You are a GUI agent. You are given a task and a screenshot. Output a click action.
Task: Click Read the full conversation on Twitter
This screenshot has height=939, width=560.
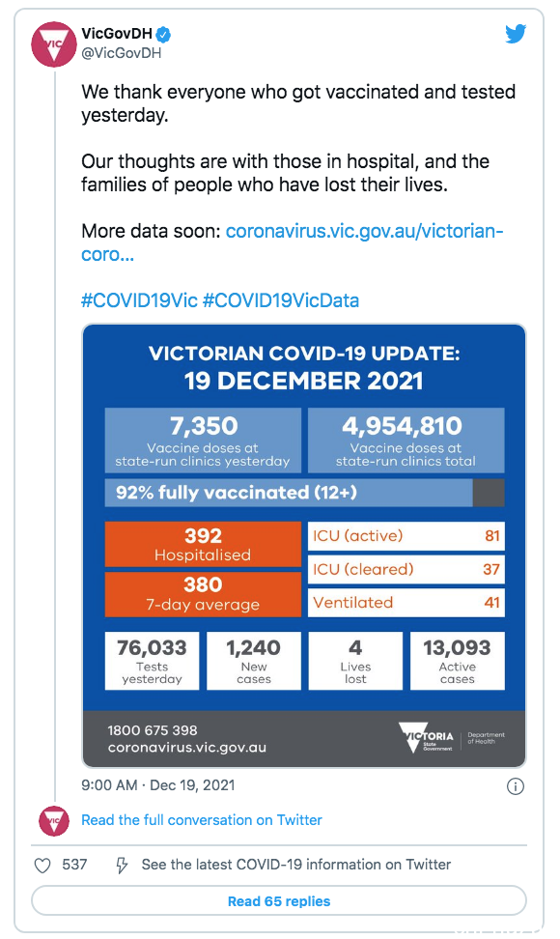(202, 820)
